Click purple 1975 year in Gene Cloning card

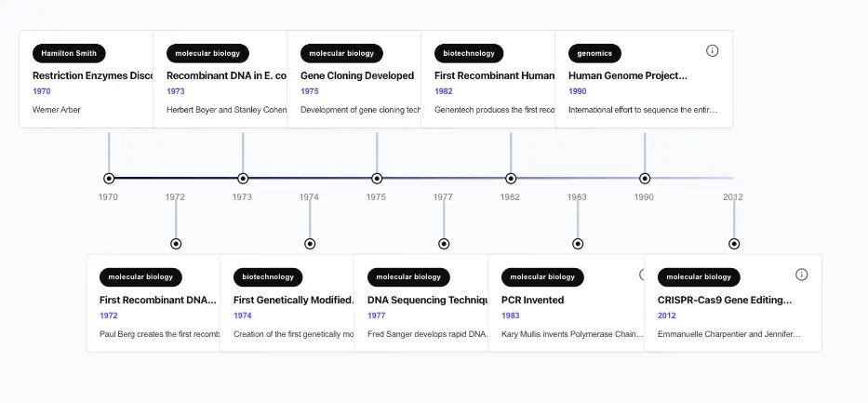point(310,91)
